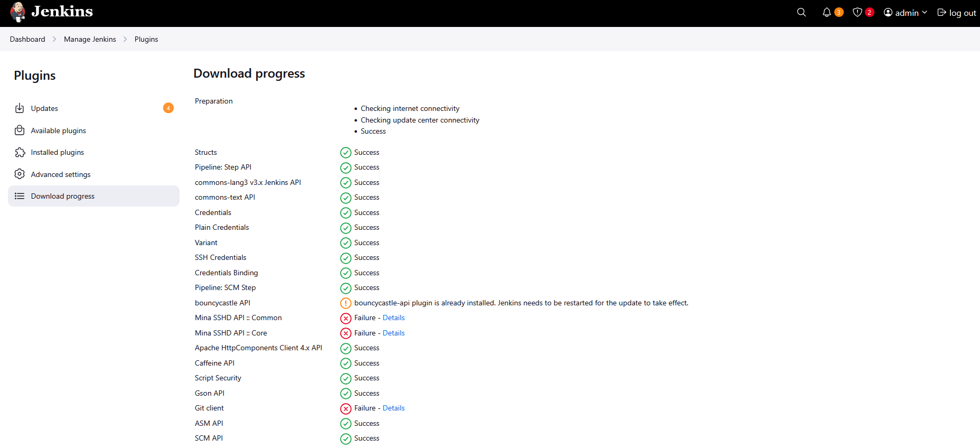Open Details for Mina SSHD API Common

coord(393,318)
